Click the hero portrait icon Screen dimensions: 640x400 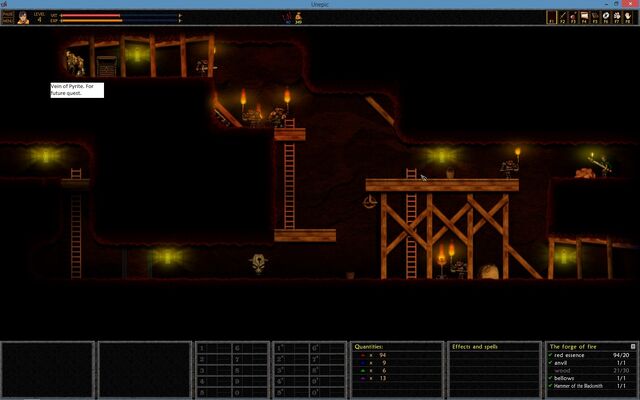[23, 18]
